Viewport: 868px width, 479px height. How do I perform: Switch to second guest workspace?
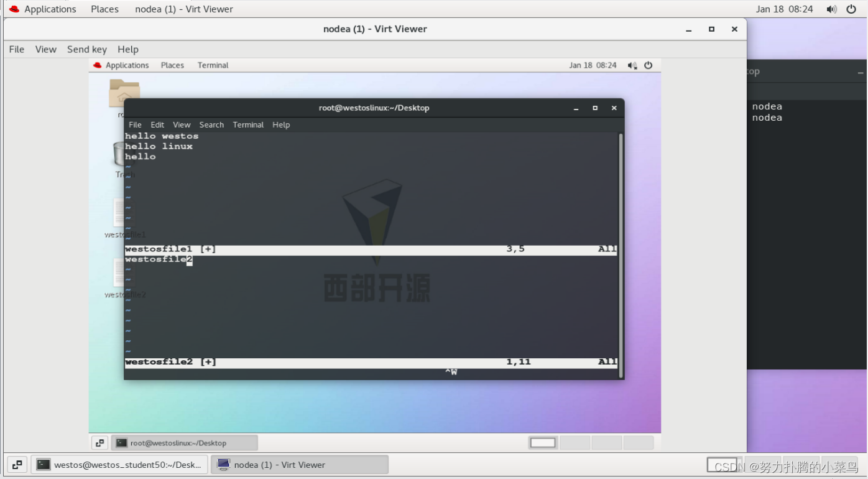coord(575,443)
